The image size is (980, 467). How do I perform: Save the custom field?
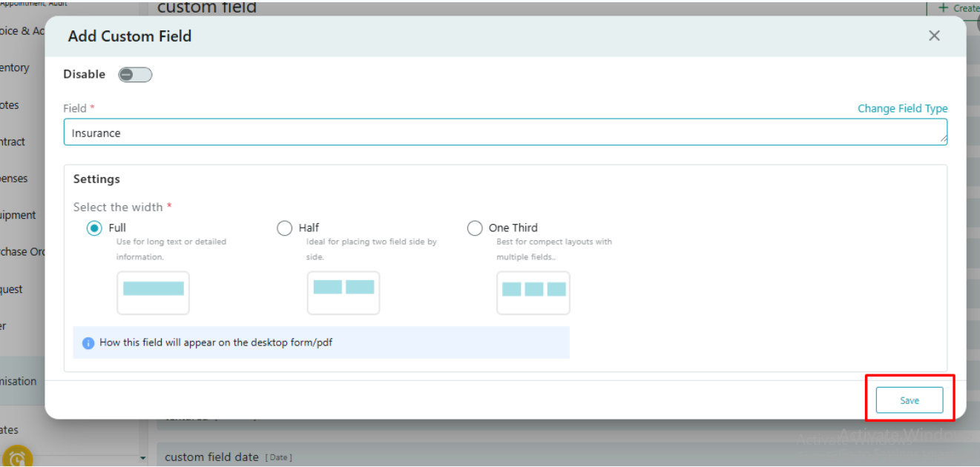coord(909,400)
